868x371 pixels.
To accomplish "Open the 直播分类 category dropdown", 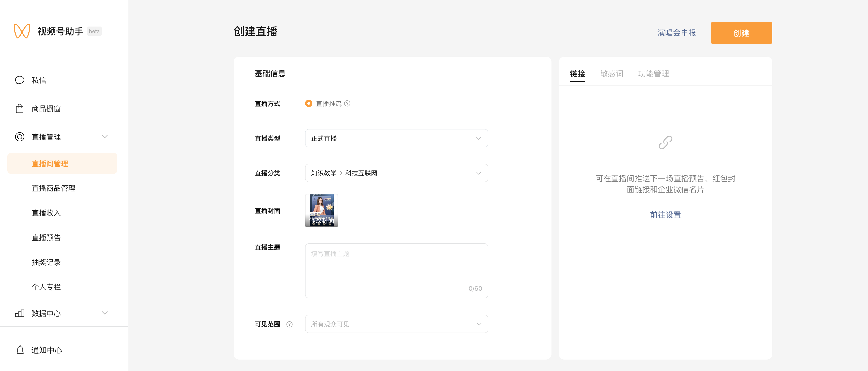I will click(396, 173).
